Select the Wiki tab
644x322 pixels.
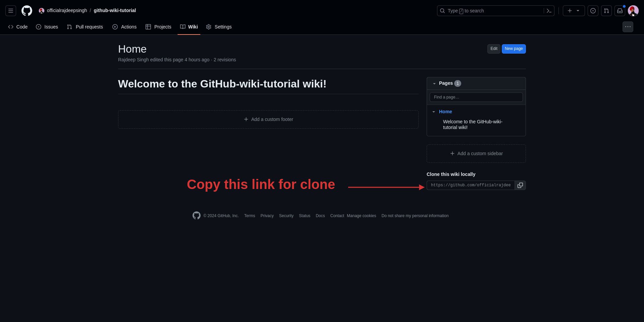(x=189, y=27)
